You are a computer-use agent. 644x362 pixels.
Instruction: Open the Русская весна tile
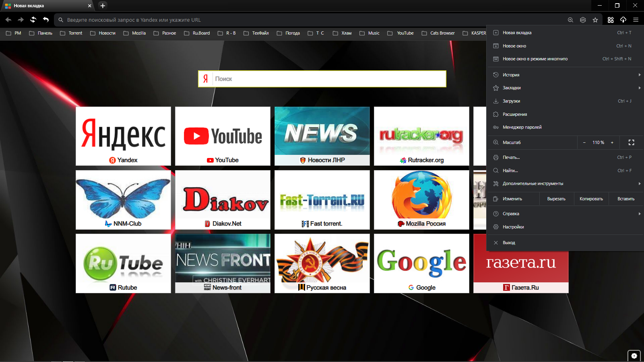point(322,263)
